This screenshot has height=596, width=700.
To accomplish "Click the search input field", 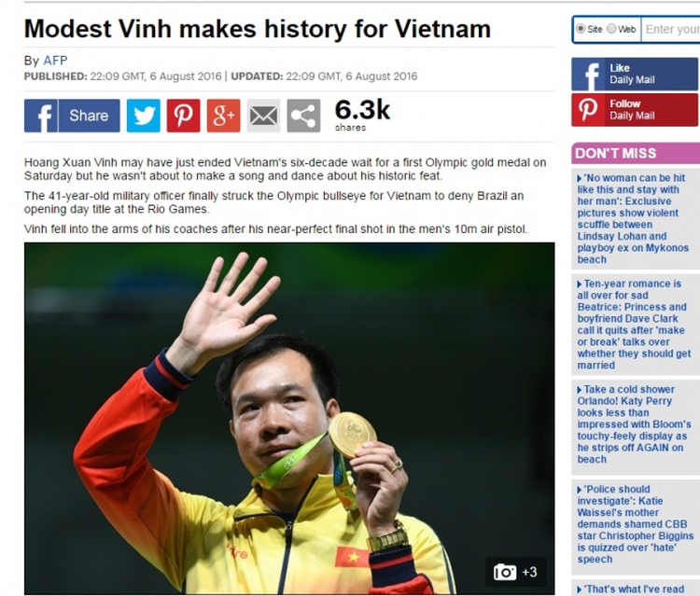I will pyautogui.click(x=670, y=30).
